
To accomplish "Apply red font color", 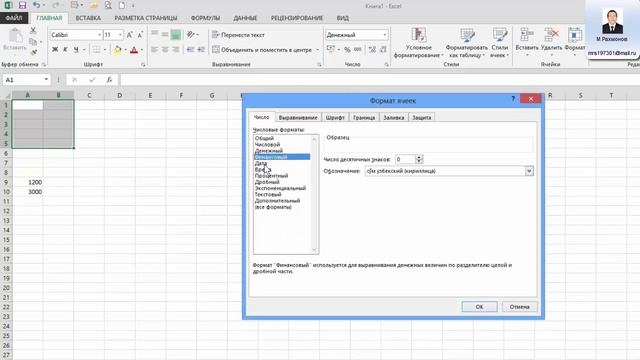I will (133, 50).
